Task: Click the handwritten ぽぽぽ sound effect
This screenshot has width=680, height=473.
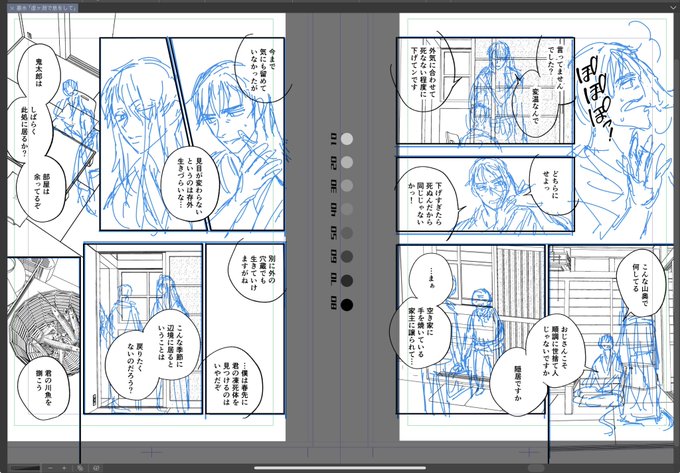Action: point(595,97)
